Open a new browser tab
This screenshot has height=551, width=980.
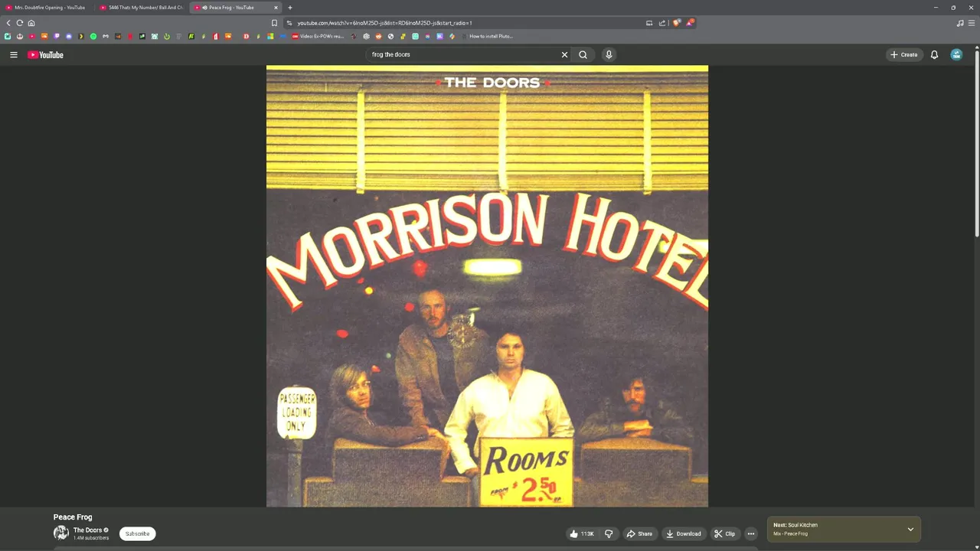click(290, 8)
